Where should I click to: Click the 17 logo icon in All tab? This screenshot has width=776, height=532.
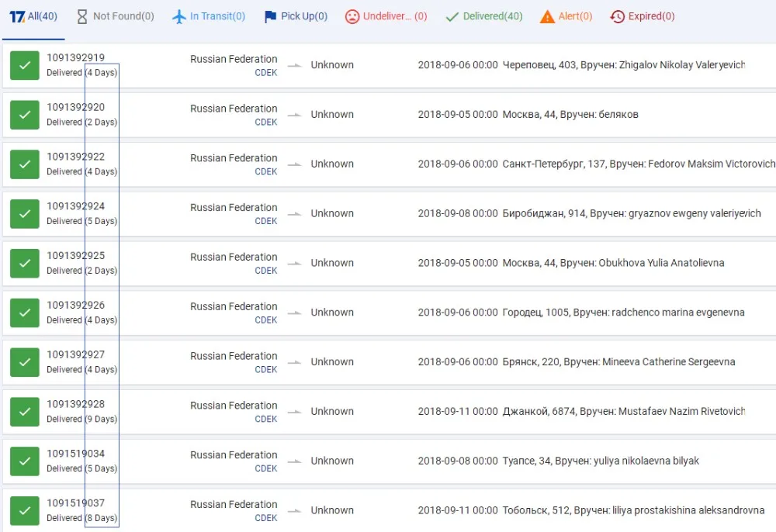point(17,17)
